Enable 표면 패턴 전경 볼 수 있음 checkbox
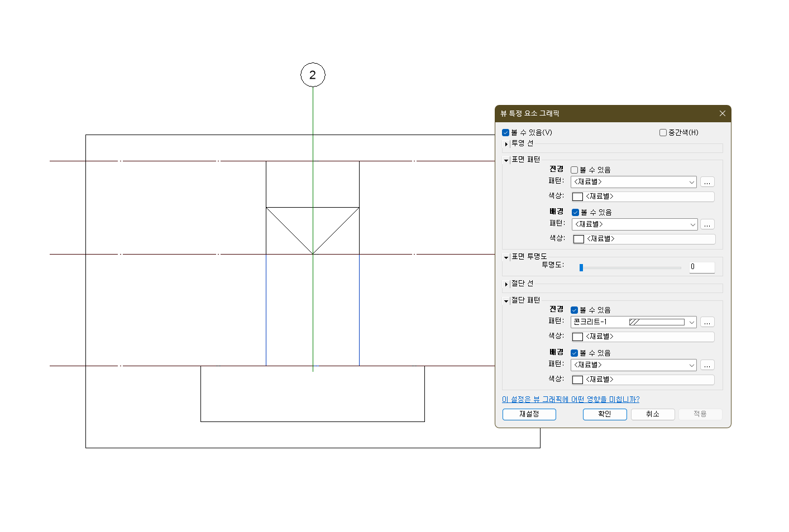The height and width of the screenshot is (532, 789). click(x=574, y=170)
